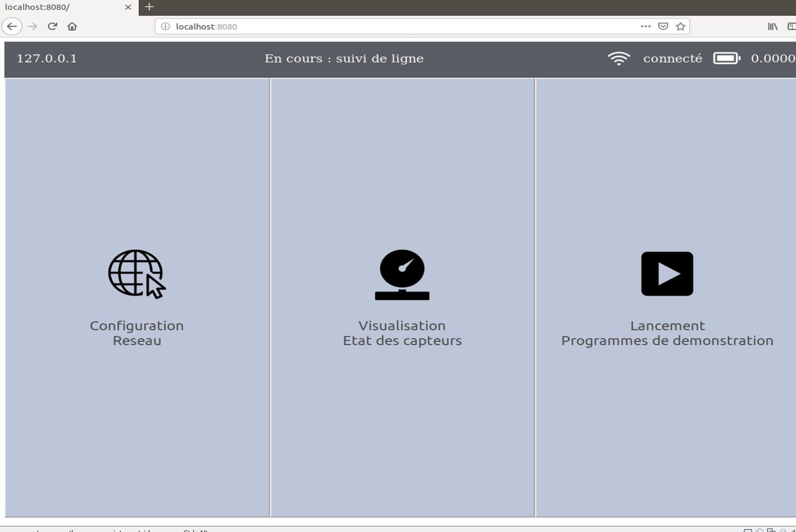Focus the address bar showing localhost:8080
The image size is (796, 532).
(x=398, y=26)
